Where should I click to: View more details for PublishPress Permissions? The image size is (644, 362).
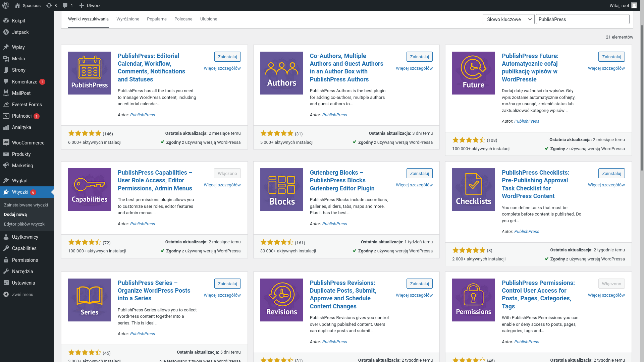[x=606, y=295]
